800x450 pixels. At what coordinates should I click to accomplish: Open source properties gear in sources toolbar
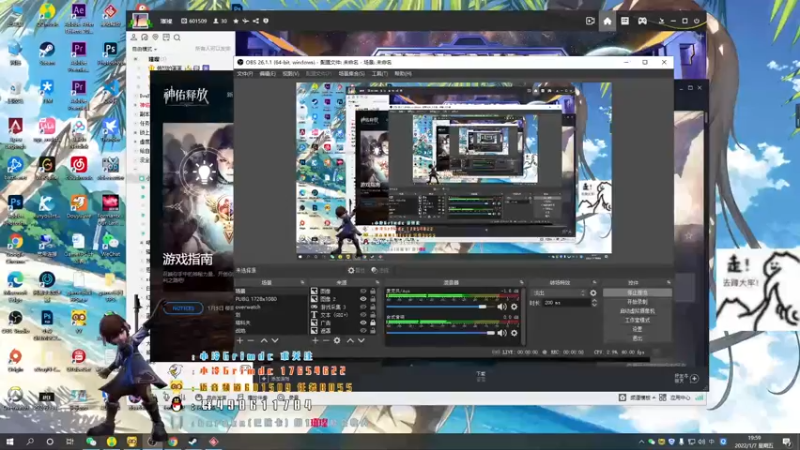[x=337, y=340]
